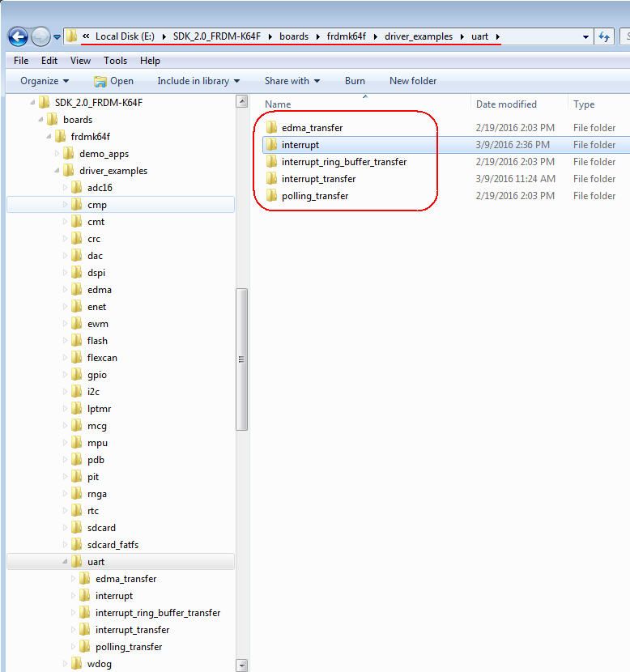Image resolution: width=630 pixels, height=672 pixels.
Task: Click the greyed Forward navigation arrow
Action: pyautogui.click(x=41, y=37)
